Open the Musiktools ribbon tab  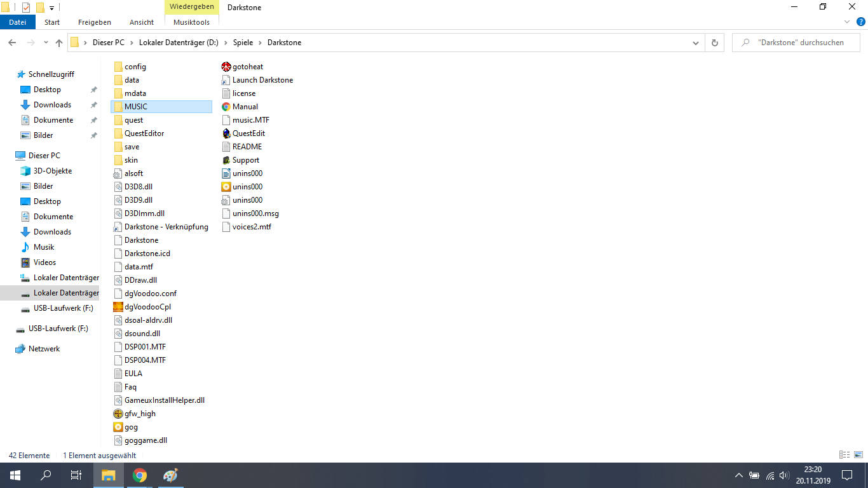coord(191,22)
